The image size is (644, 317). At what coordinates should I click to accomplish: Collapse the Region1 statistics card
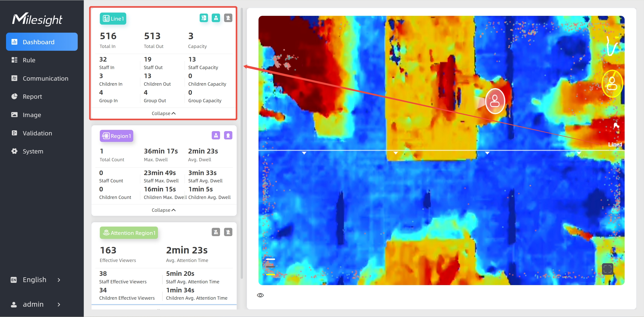click(x=163, y=210)
